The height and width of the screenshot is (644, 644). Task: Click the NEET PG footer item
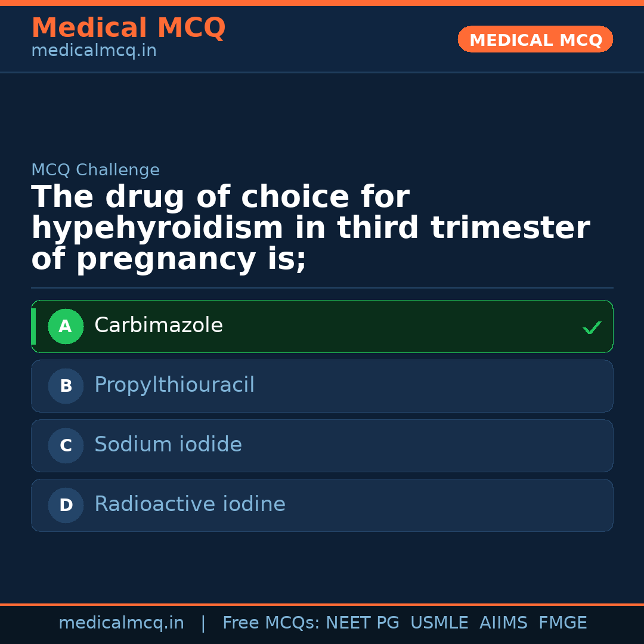tap(363, 623)
